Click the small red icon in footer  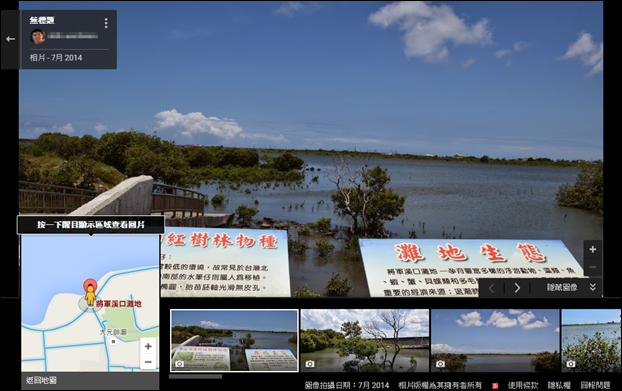click(x=495, y=386)
